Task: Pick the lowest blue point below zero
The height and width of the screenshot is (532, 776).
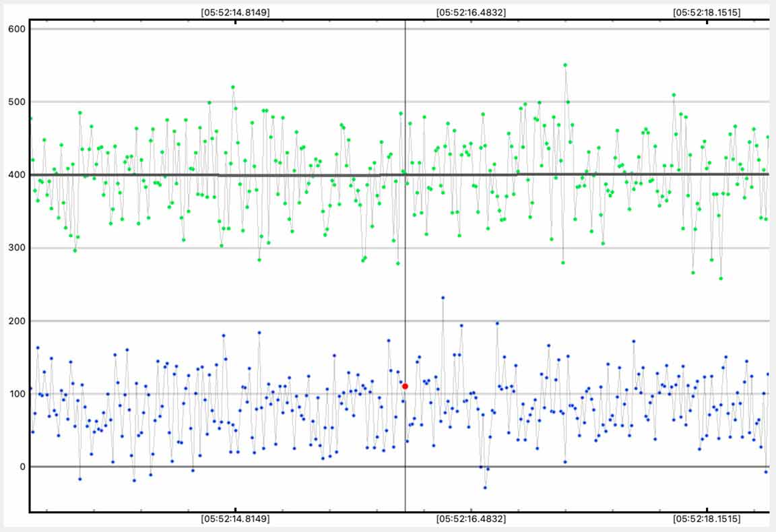Action: 484,488
